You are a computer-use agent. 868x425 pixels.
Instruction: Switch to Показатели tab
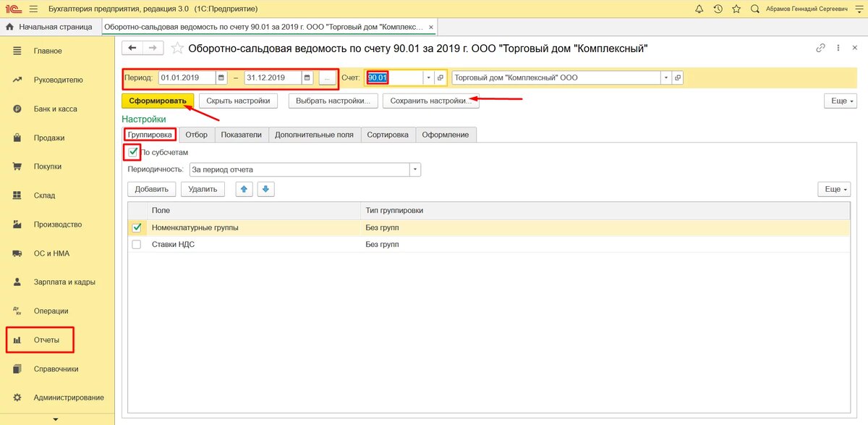242,134
